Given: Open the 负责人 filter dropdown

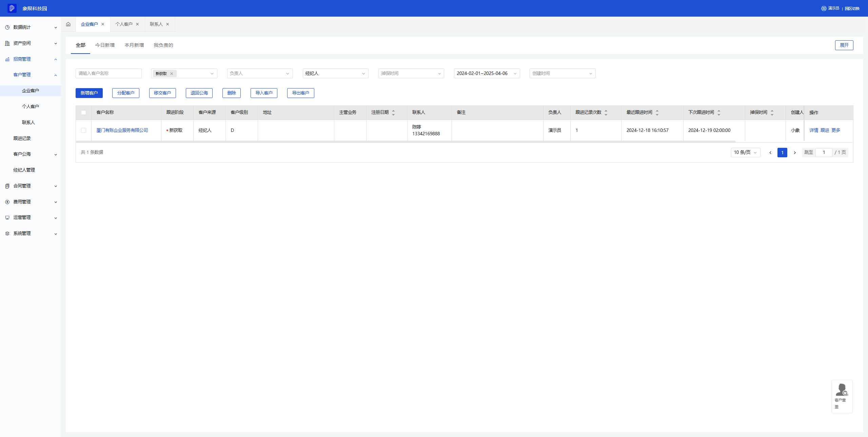Looking at the screenshot, I should (x=259, y=73).
